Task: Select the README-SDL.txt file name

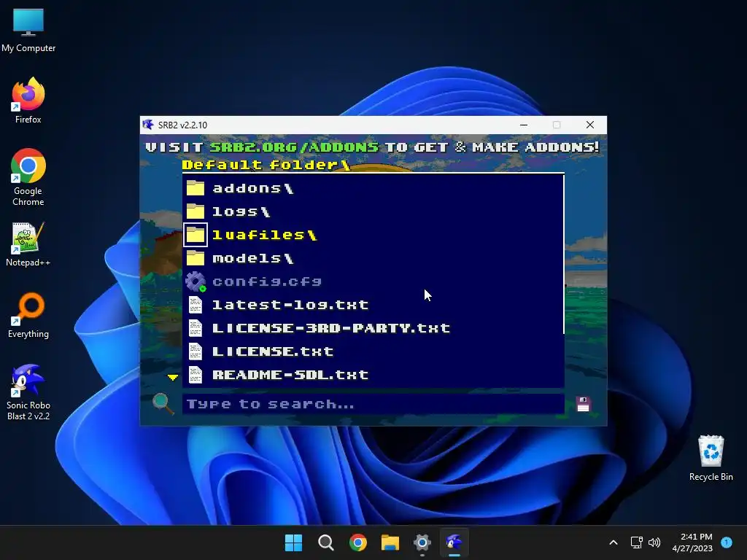Action: tap(290, 376)
